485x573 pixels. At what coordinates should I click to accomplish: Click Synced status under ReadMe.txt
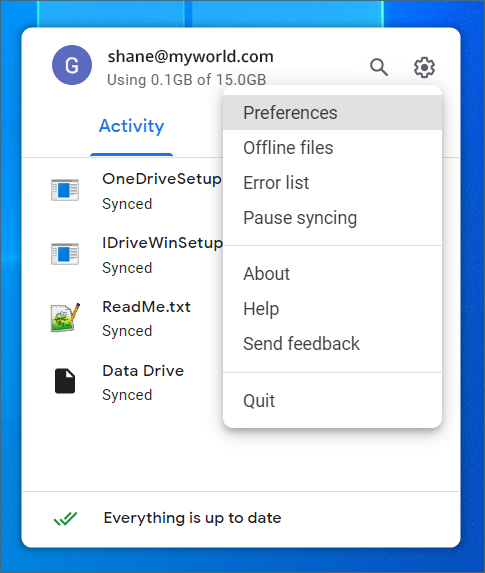coord(127,331)
